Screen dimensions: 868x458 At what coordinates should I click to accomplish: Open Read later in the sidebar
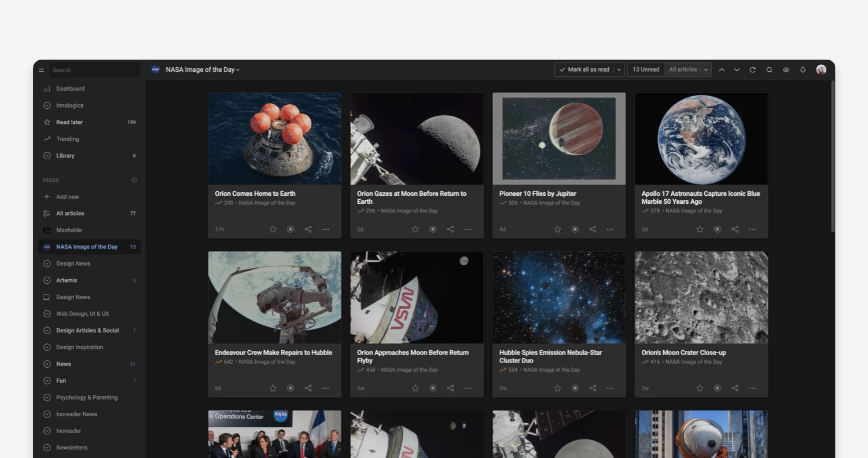69,122
